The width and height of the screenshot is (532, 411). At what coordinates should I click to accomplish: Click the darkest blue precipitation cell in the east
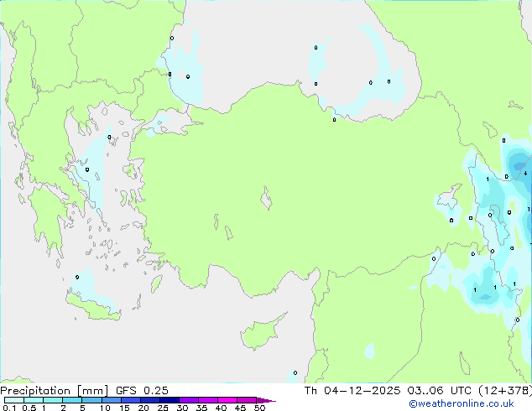[519, 164]
